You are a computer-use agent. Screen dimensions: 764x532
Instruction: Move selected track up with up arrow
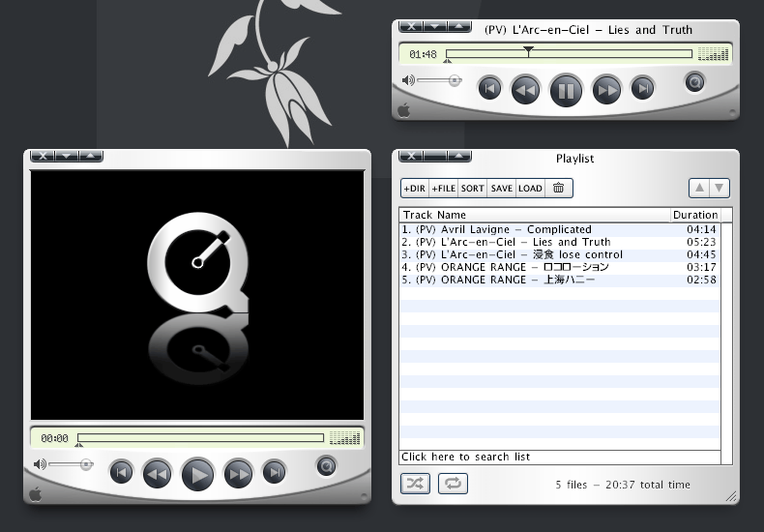coord(699,188)
